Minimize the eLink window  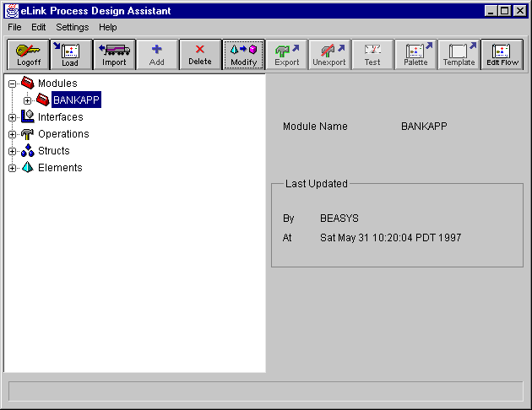pyautogui.click(x=491, y=11)
